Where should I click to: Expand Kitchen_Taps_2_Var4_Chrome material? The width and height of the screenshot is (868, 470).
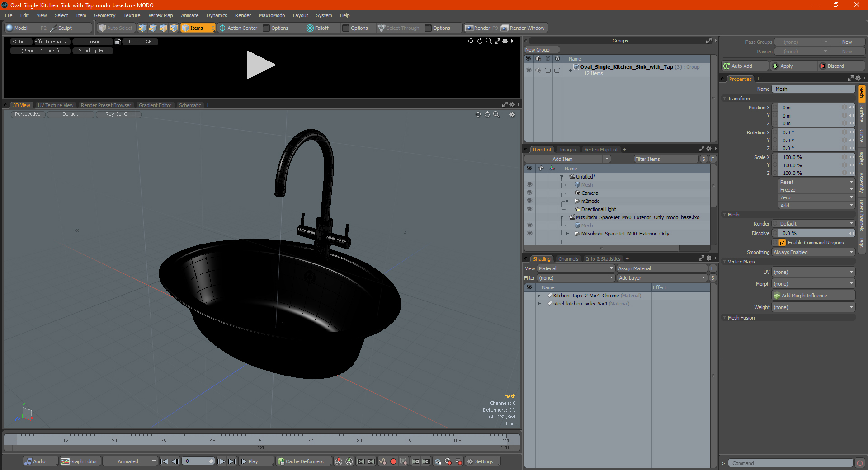point(539,296)
